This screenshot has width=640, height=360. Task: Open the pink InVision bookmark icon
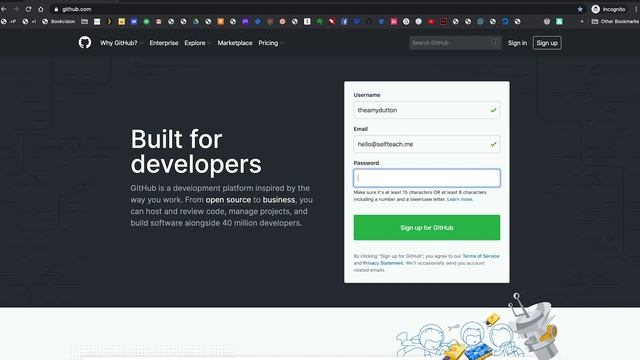(393, 21)
